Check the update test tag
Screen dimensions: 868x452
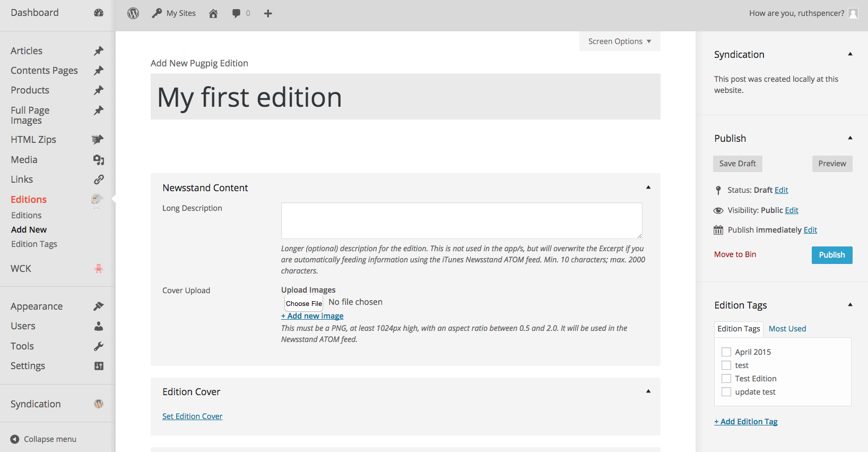pos(726,391)
